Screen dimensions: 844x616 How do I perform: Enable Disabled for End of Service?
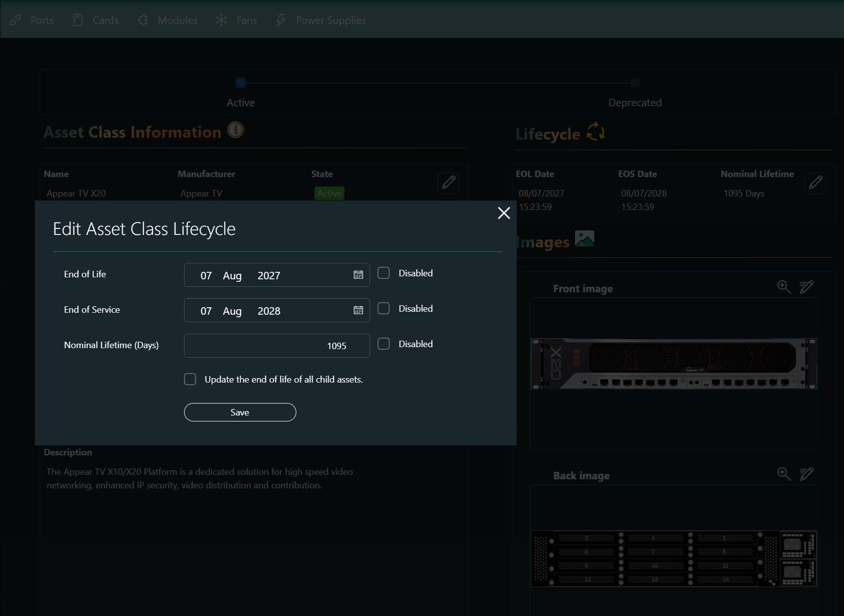383,308
